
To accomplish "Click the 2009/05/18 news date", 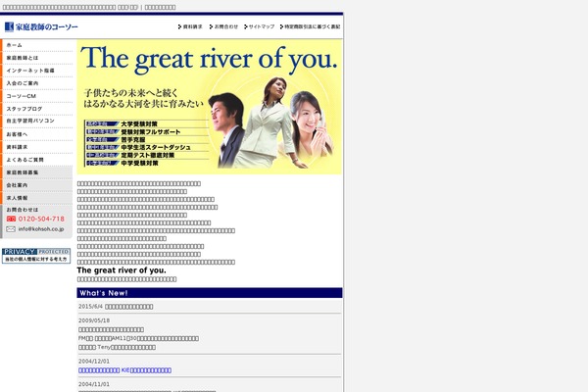I will 94,320.
